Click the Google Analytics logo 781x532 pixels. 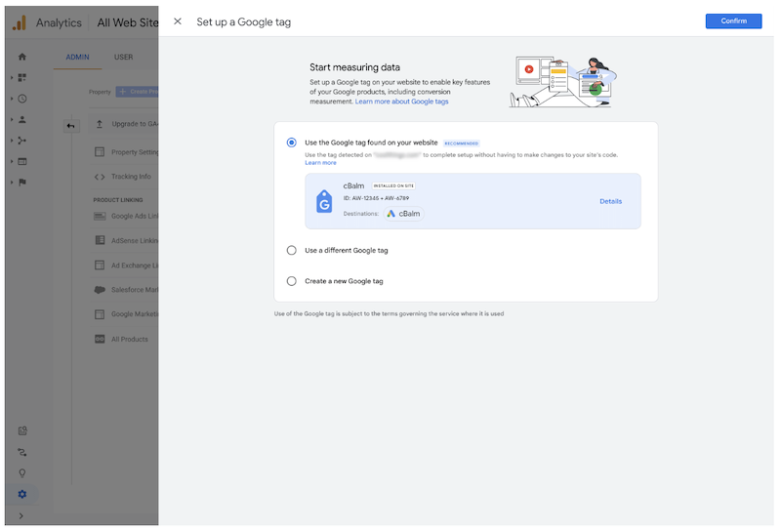point(20,22)
